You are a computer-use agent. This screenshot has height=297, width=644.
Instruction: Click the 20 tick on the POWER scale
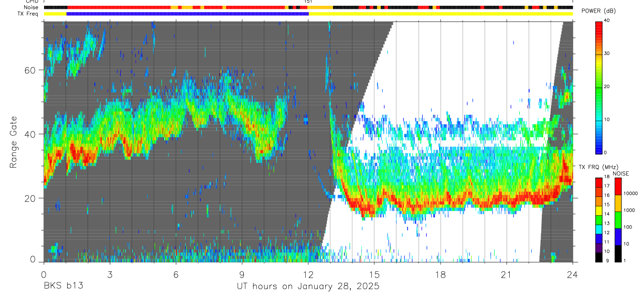606,87
